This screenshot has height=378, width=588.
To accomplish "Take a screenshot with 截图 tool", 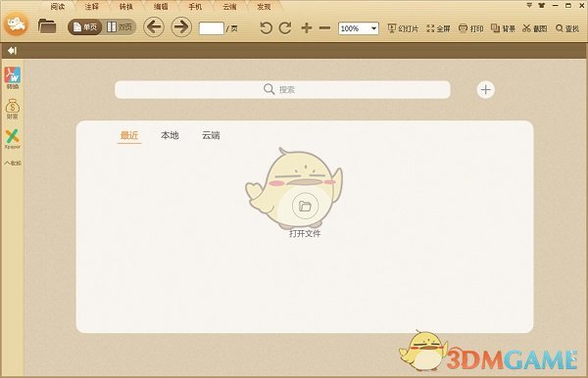I will (535, 28).
